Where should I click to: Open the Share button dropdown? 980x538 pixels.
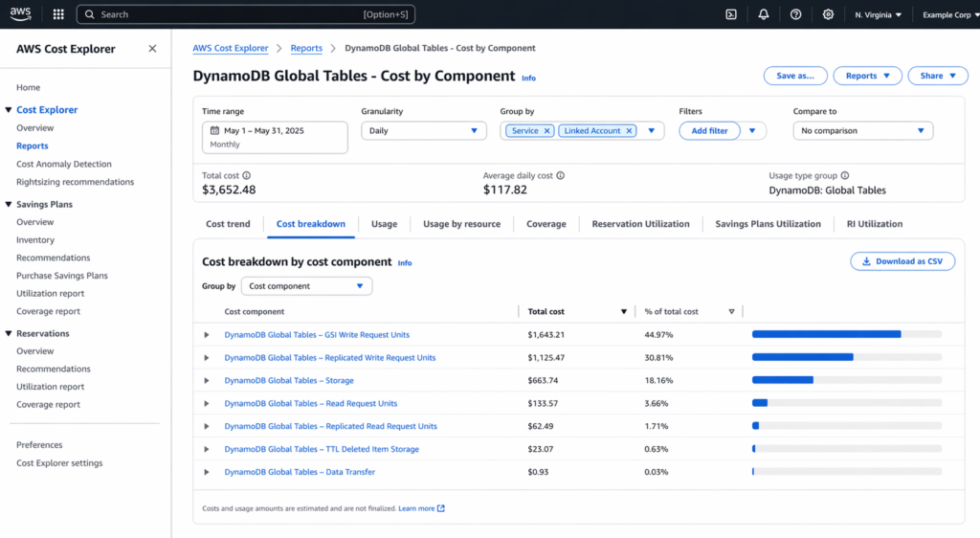point(938,76)
